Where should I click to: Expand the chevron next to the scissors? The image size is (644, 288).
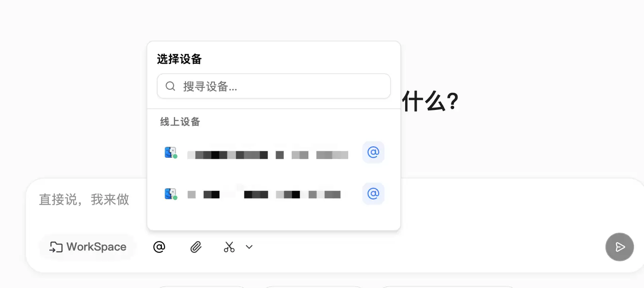tap(249, 247)
